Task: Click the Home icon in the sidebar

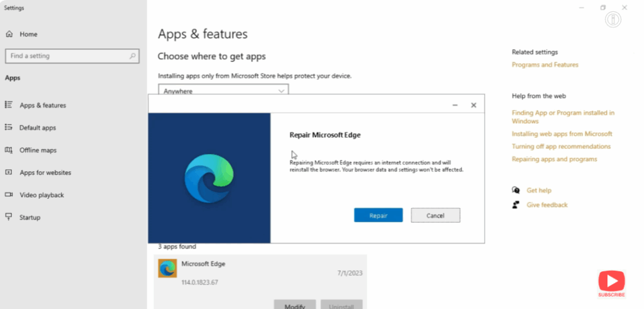Action: coord(9,34)
